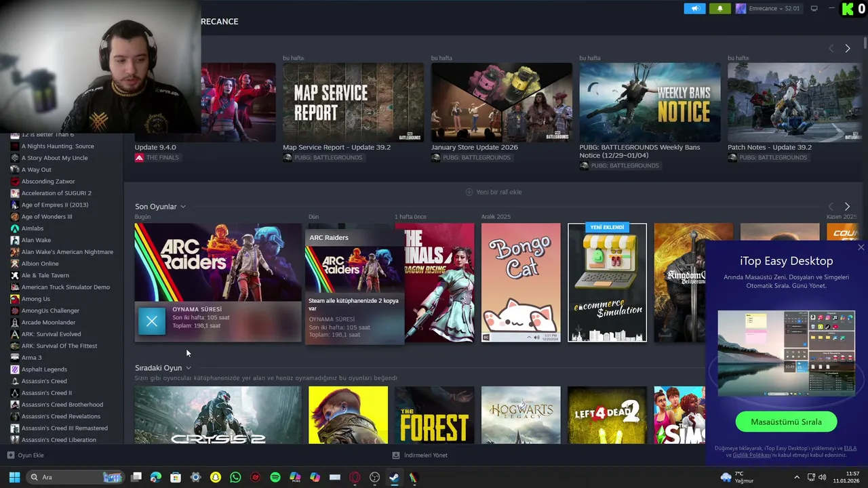The image size is (868, 488).
Task: Open Settings gear in taskbar
Action: pyautogui.click(x=195, y=477)
